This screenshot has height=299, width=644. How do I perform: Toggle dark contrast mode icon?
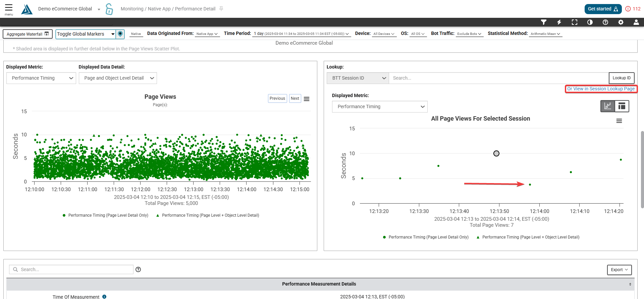(x=590, y=22)
